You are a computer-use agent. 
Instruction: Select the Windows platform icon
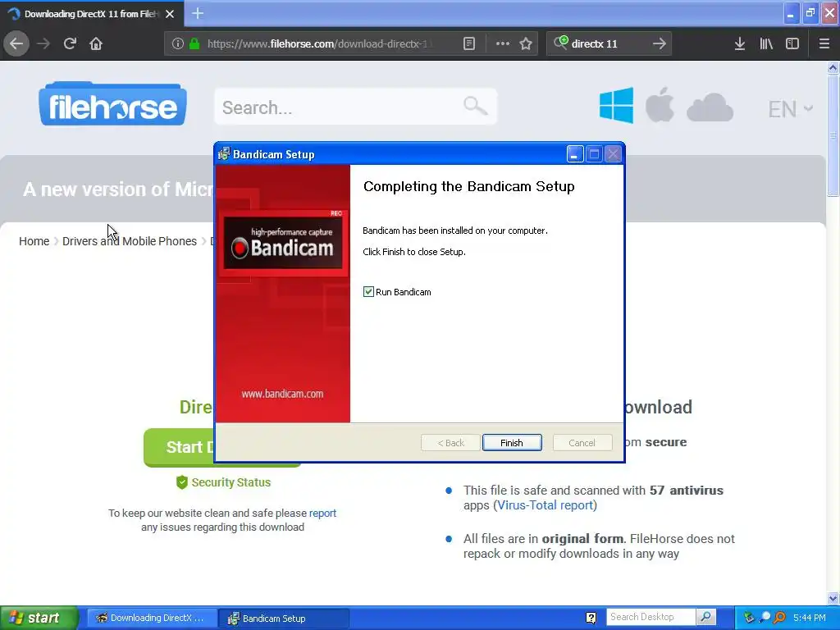click(x=616, y=105)
